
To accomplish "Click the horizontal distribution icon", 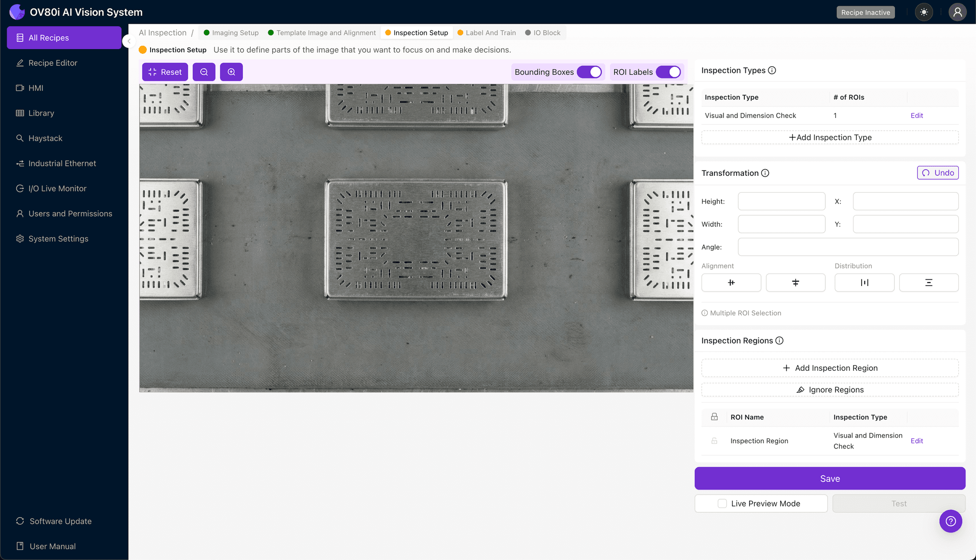I will pos(864,283).
